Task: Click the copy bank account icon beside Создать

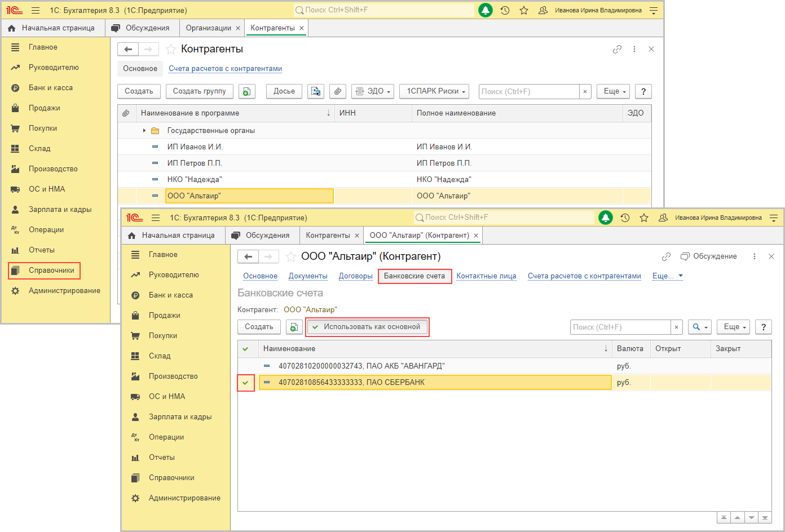Action: tap(293, 327)
